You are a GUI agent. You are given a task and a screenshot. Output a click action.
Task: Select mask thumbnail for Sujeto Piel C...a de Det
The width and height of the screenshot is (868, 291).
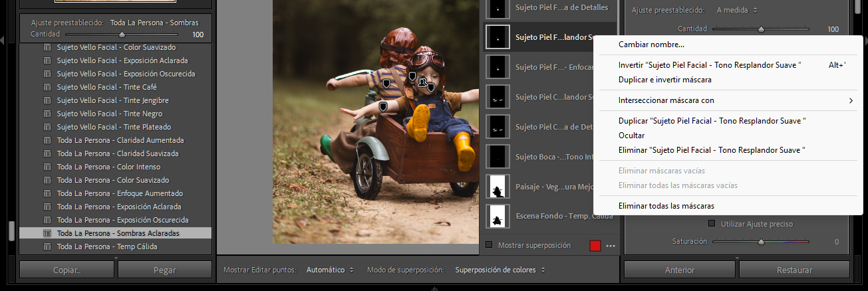498,126
